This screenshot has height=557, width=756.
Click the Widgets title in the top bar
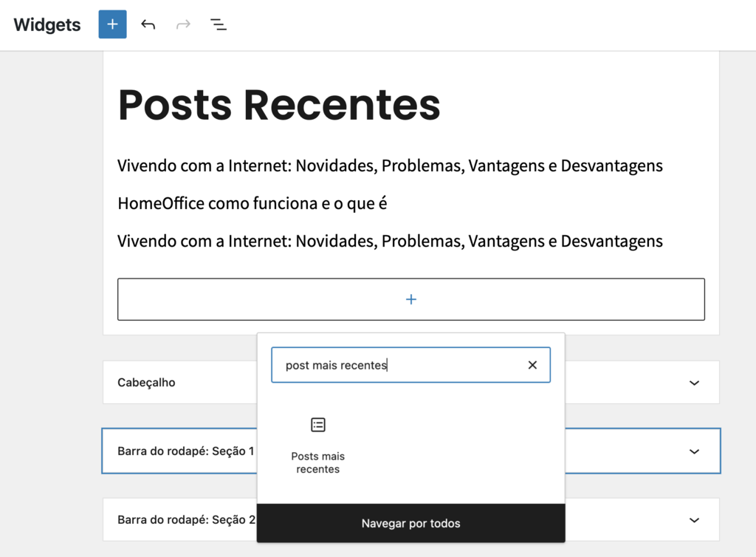pos(47,24)
